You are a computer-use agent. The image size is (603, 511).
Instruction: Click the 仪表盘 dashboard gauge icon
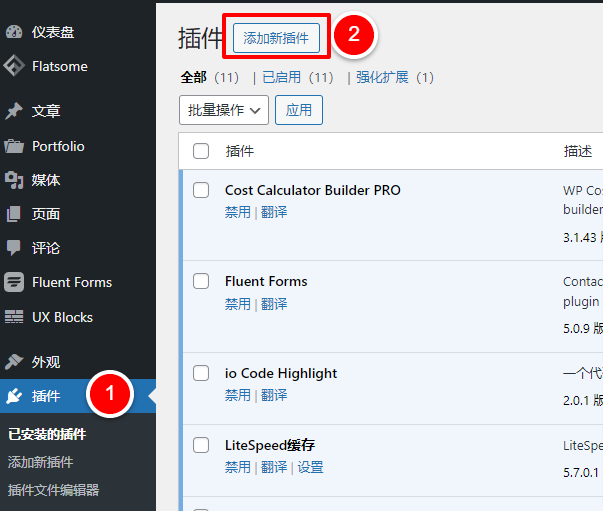tap(14, 32)
